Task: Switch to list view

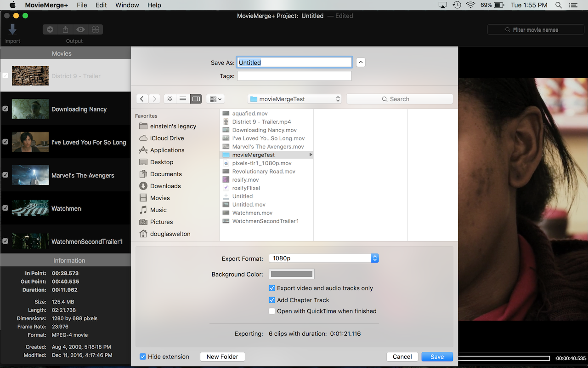Action: [x=183, y=99]
